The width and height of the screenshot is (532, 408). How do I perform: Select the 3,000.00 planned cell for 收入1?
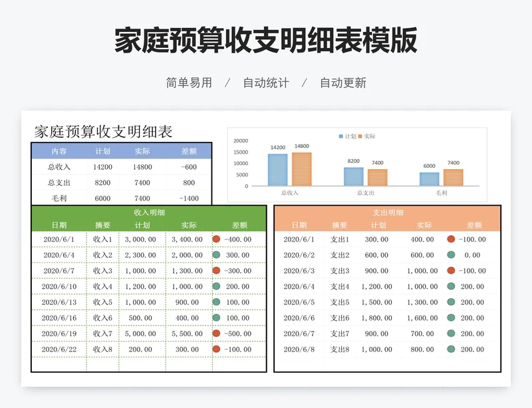(x=140, y=239)
